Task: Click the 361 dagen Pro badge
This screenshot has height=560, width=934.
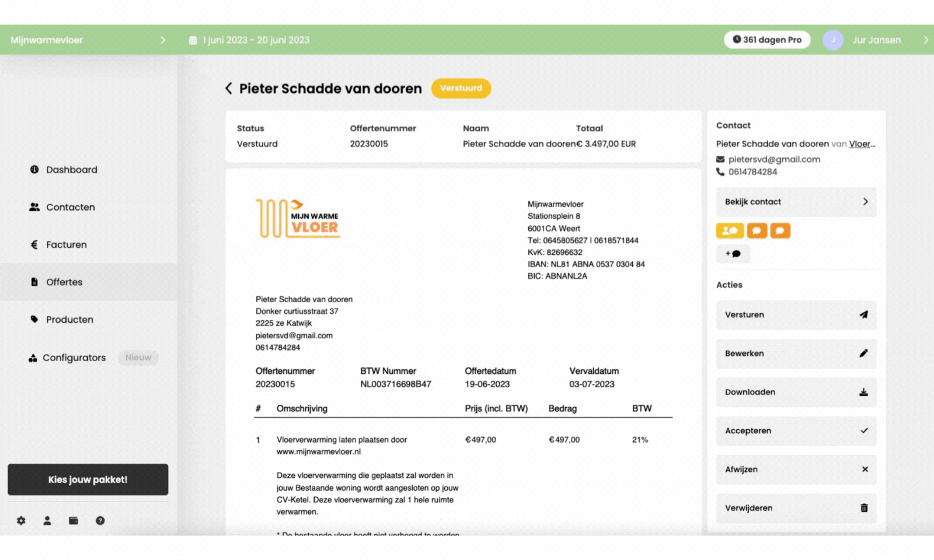Action: pyautogui.click(x=767, y=40)
